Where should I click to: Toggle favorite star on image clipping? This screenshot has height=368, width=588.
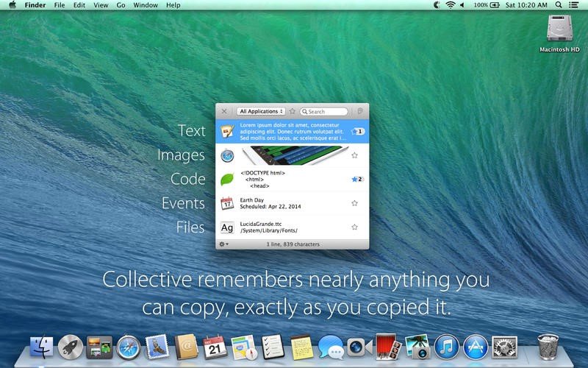pyautogui.click(x=354, y=155)
